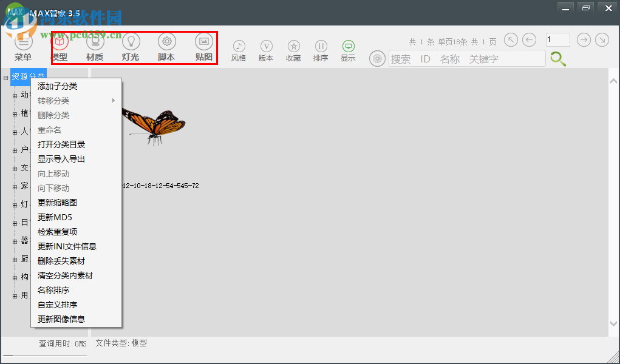Select the 模型 category icon
Screen dimensions: 620x364
coord(60,42)
